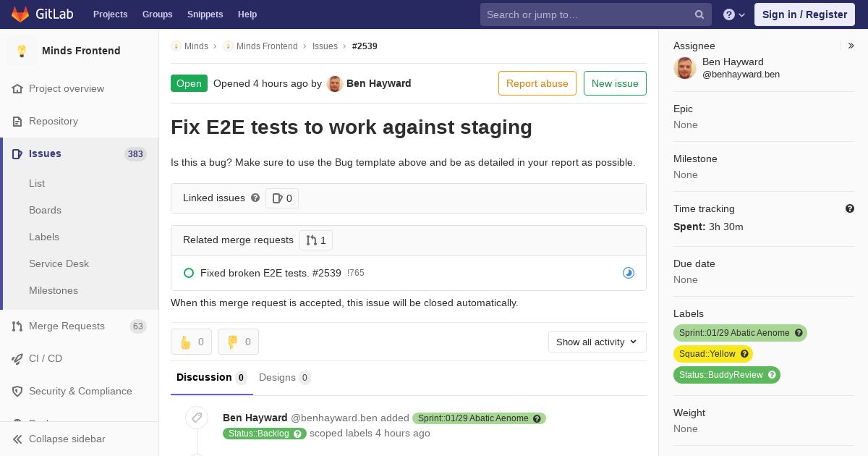Viewport: 868px width, 456px height.
Task: Click the Collapse sidebar double-chevron icon
Action: (x=17, y=439)
